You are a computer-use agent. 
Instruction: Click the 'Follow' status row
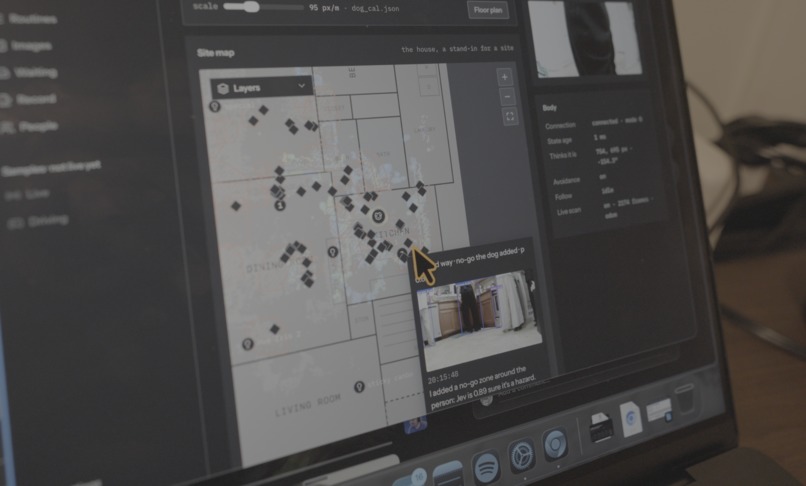click(x=584, y=193)
